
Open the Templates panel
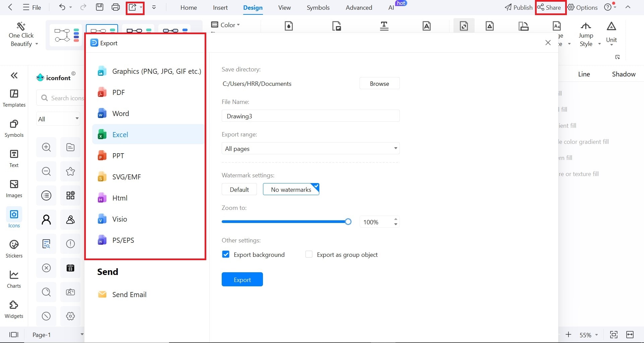click(14, 98)
